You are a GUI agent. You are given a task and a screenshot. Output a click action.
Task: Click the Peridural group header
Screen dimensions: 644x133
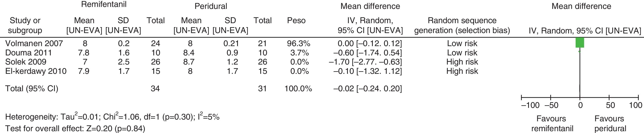pyautogui.click(x=211, y=6)
